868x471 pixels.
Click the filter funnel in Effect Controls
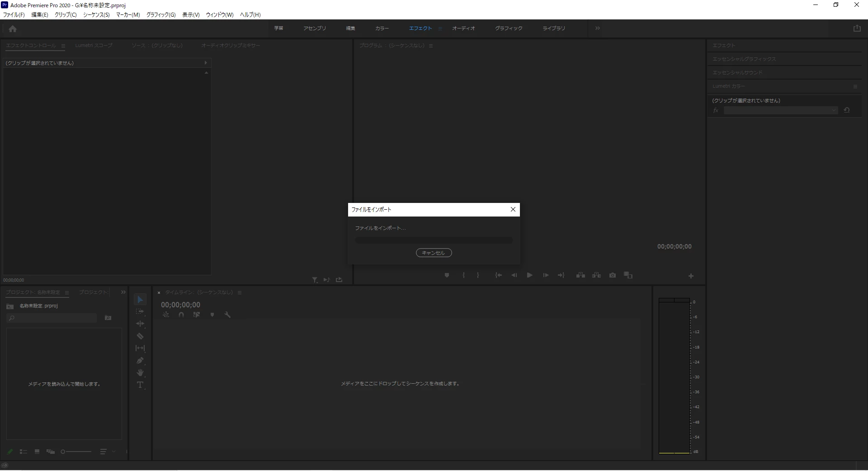point(315,280)
